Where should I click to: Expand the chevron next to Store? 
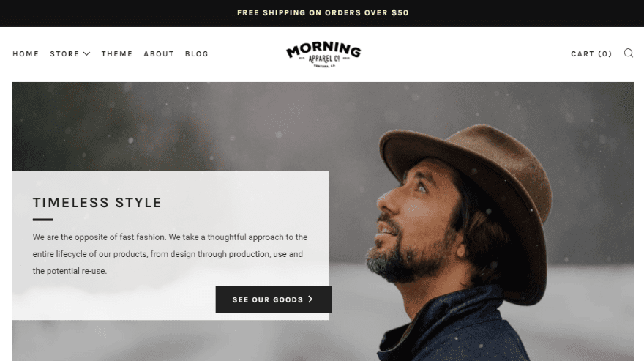point(86,54)
